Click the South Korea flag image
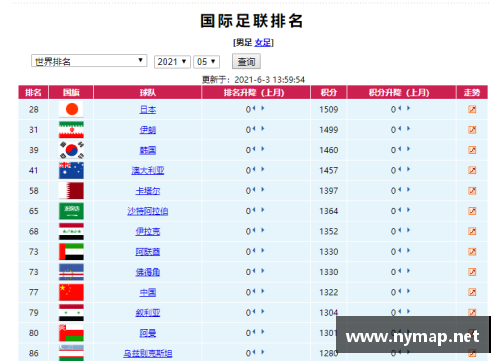 pyautogui.click(x=71, y=150)
